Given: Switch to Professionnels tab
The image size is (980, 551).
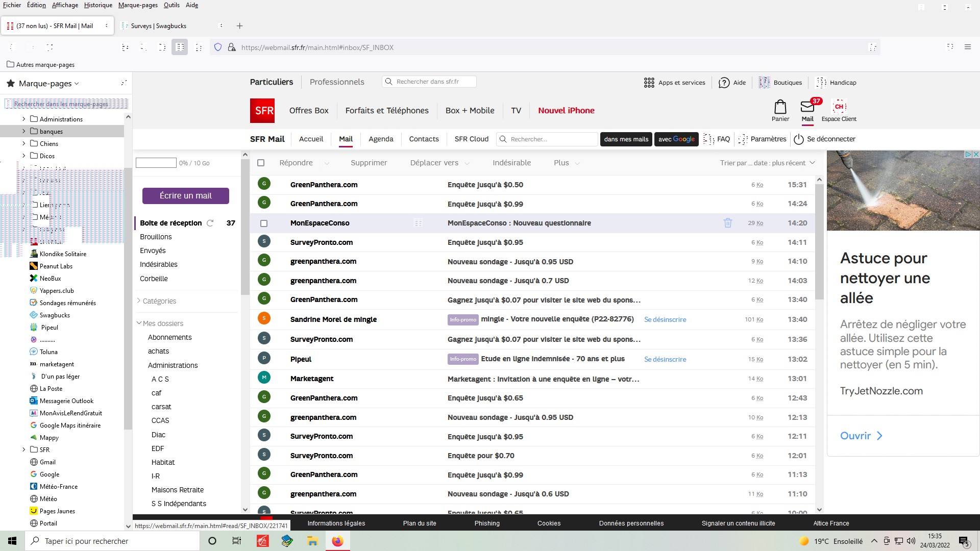Looking at the screenshot, I should pyautogui.click(x=337, y=82).
